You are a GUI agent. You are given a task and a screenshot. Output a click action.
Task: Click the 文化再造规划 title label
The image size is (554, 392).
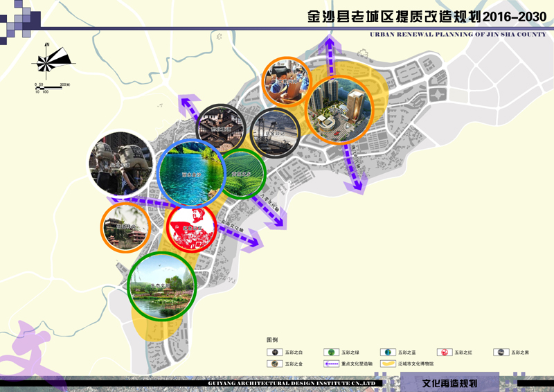pyautogui.click(x=449, y=383)
